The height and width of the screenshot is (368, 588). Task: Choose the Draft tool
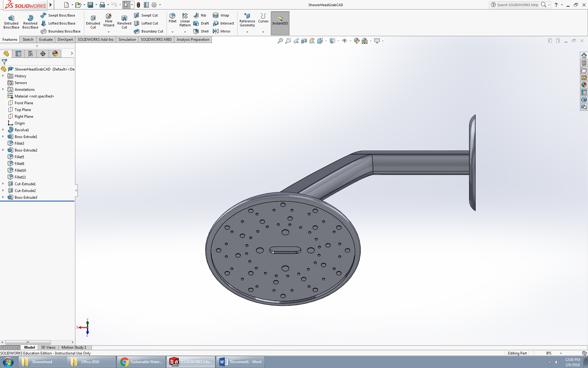coord(201,23)
